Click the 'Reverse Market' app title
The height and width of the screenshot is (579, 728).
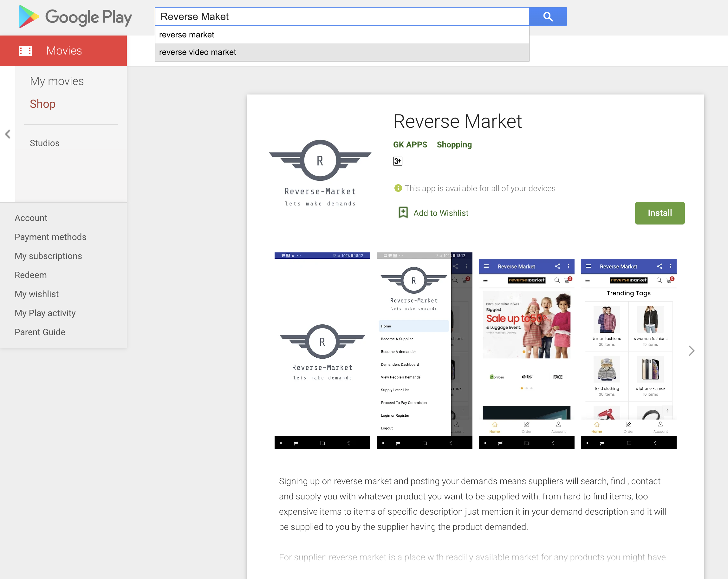(458, 121)
